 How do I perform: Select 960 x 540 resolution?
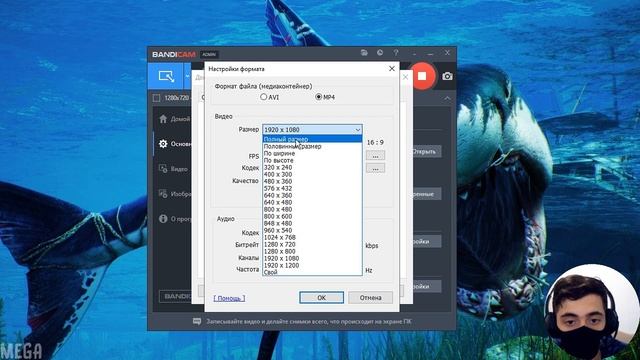312,230
